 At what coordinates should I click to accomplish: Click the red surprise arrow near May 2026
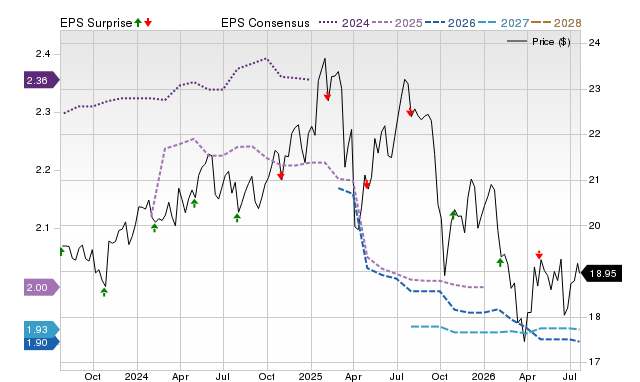[539, 255]
